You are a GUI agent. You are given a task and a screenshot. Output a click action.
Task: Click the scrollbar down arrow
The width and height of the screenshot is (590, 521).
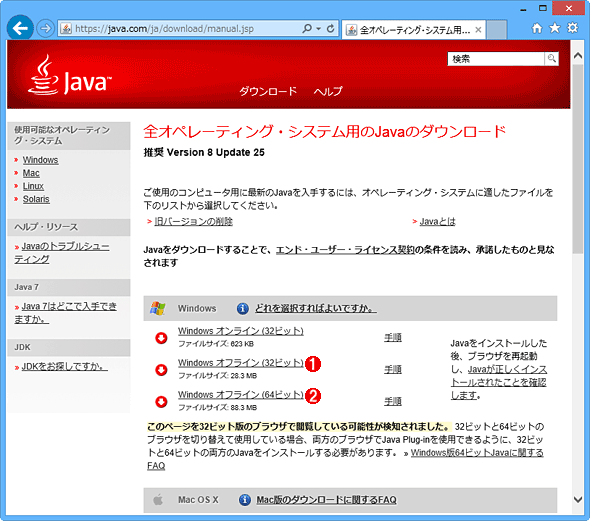578,500
